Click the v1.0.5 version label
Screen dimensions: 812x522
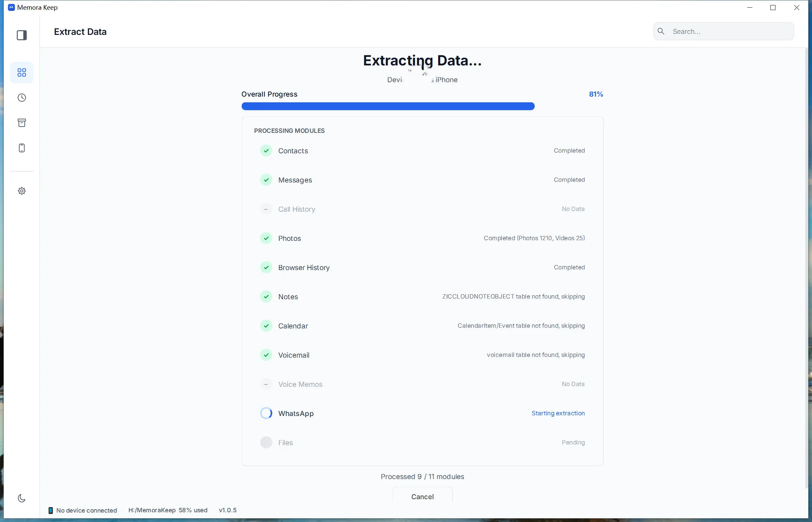pos(228,510)
